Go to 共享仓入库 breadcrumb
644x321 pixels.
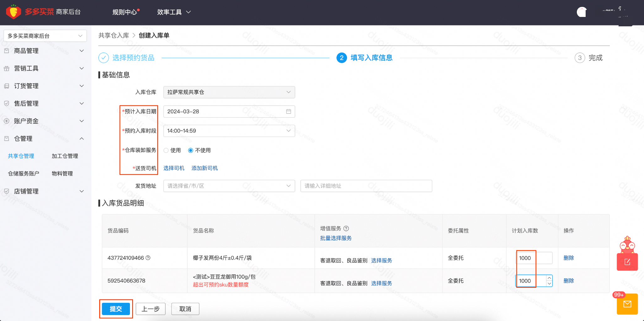coord(114,35)
